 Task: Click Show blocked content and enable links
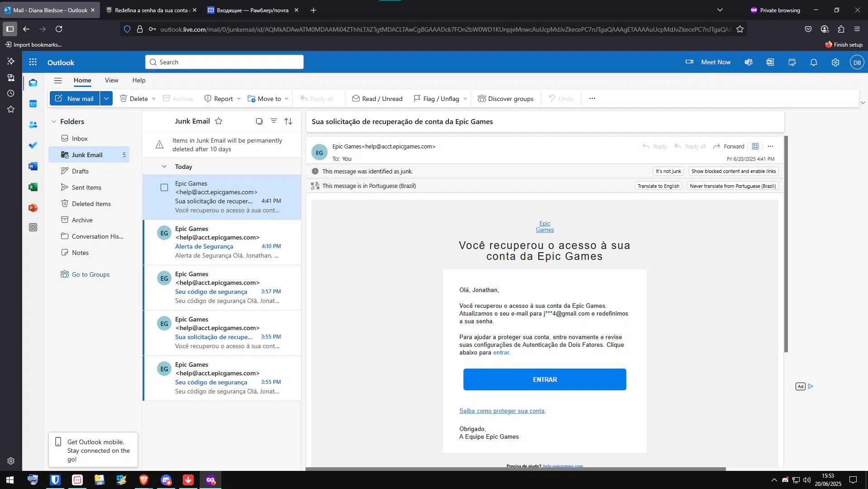point(733,171)
